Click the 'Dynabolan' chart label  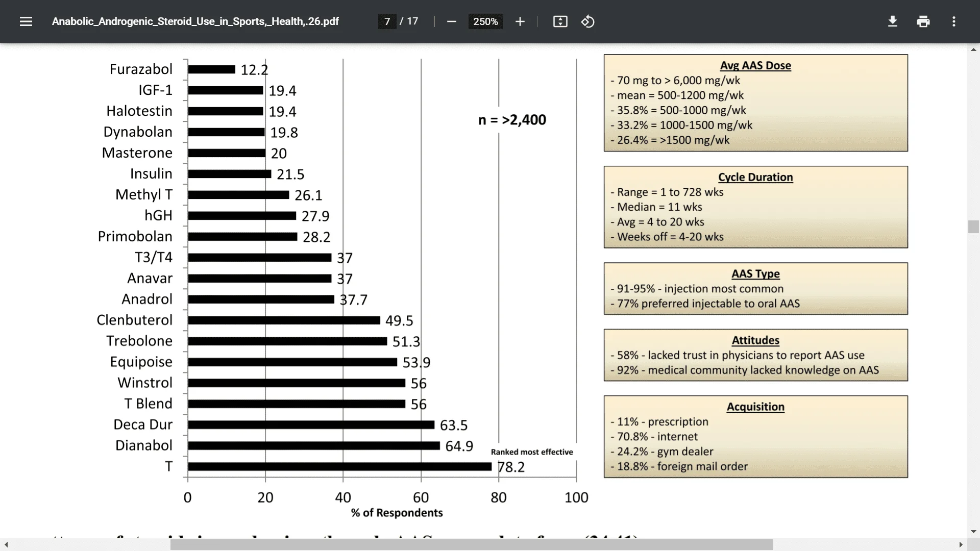(138, 132)
